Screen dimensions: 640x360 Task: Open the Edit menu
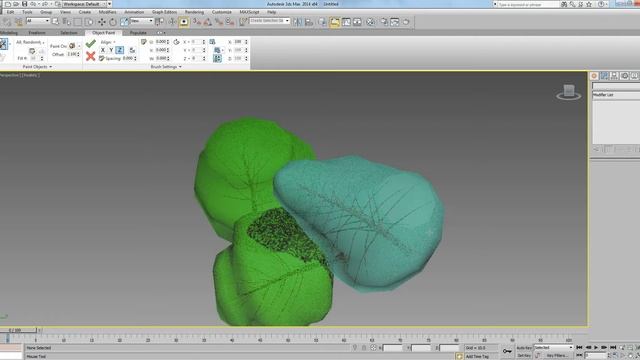pos(10,12)
